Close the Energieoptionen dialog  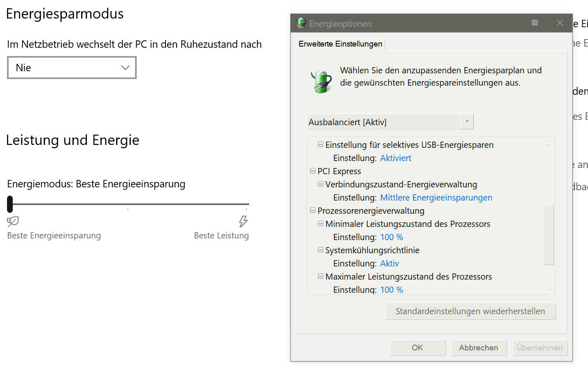(x=560, y=23)
